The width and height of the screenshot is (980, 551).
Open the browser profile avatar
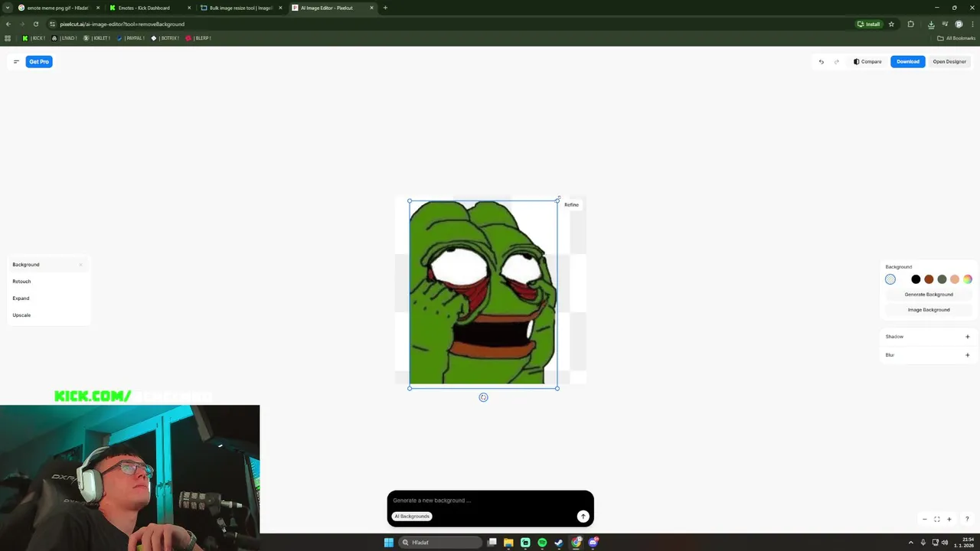959,24
